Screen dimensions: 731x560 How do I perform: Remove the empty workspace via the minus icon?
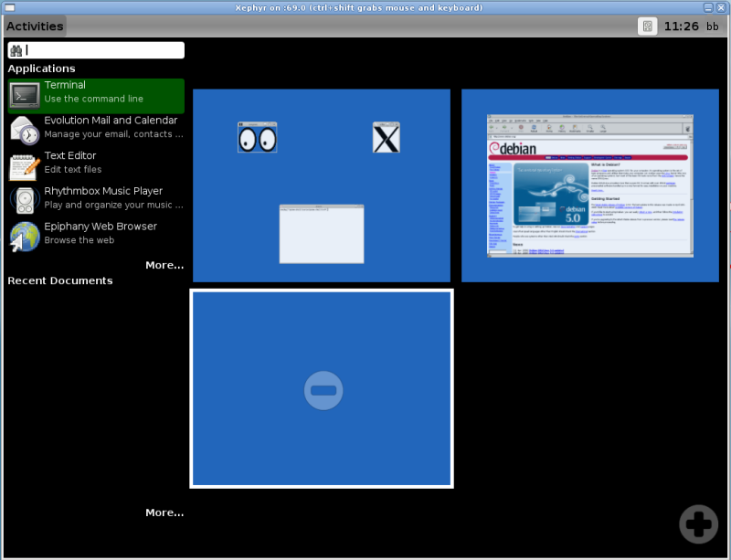[323, 389]
